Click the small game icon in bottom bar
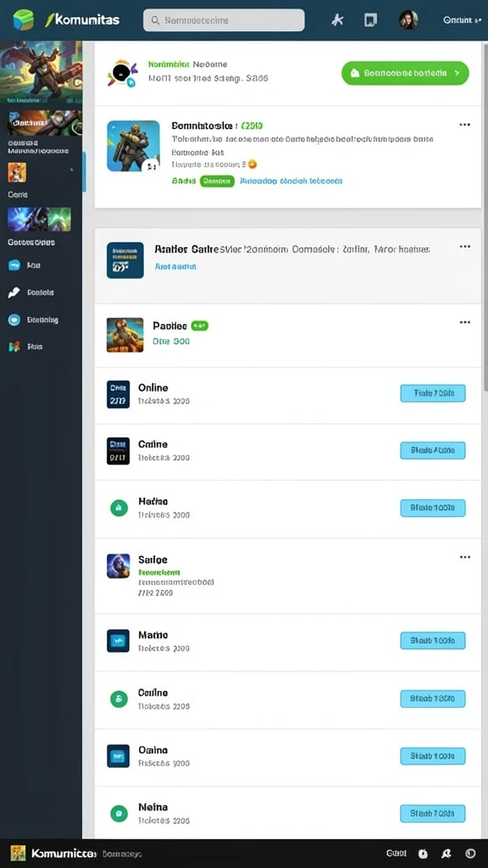The width and height of the screenshot is (488, 868). click(19, 854)
